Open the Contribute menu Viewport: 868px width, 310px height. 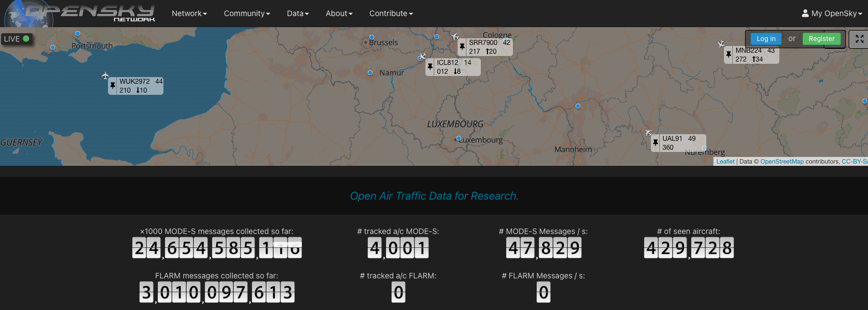coord(391,13)
